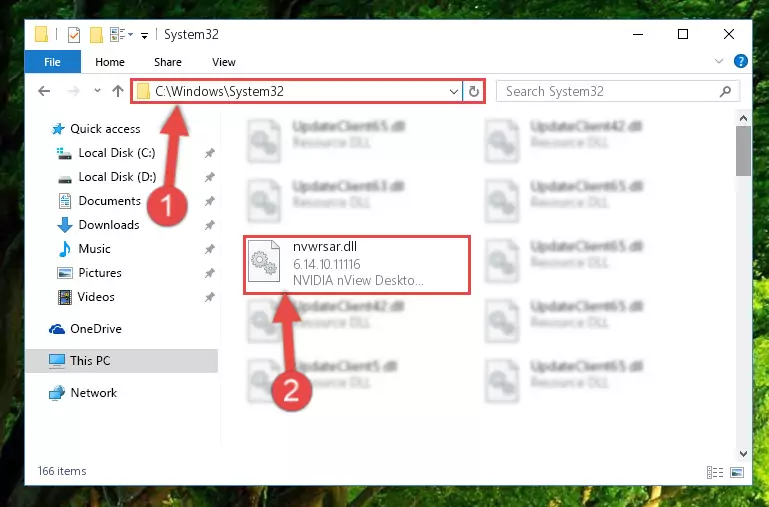Click the pin icon next to Pictures
Screen dimensions: 769x507
[209, 273]
